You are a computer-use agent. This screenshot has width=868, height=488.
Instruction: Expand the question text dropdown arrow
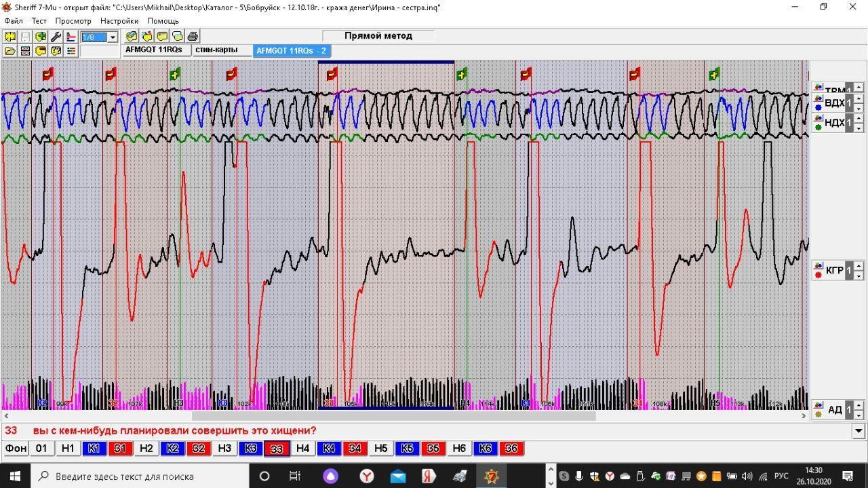tap(859, 430)
